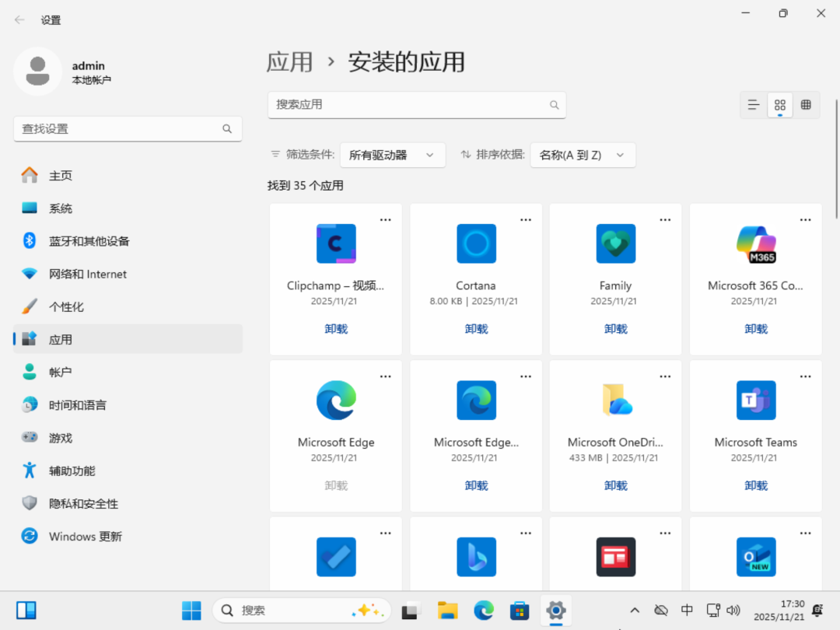Switch to table view layout
The image size is (840, 630).
[806, 105]
